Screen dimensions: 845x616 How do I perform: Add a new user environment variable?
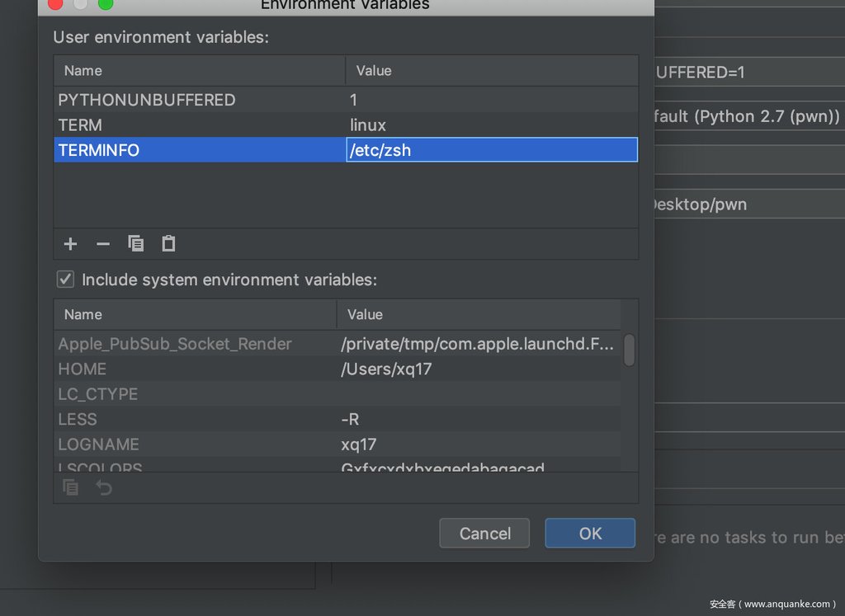(71, 244)
